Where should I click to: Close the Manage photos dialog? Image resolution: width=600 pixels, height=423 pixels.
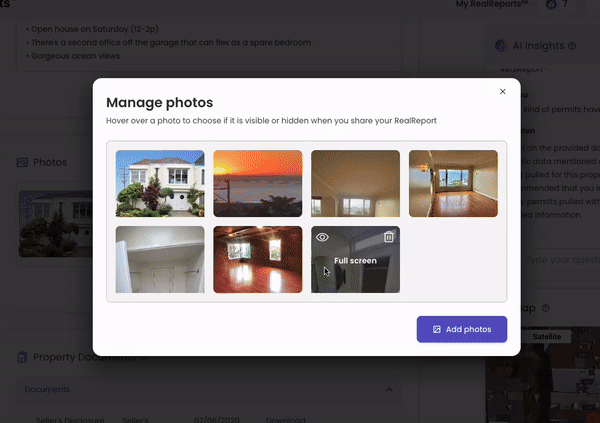(x=502, y=91)
